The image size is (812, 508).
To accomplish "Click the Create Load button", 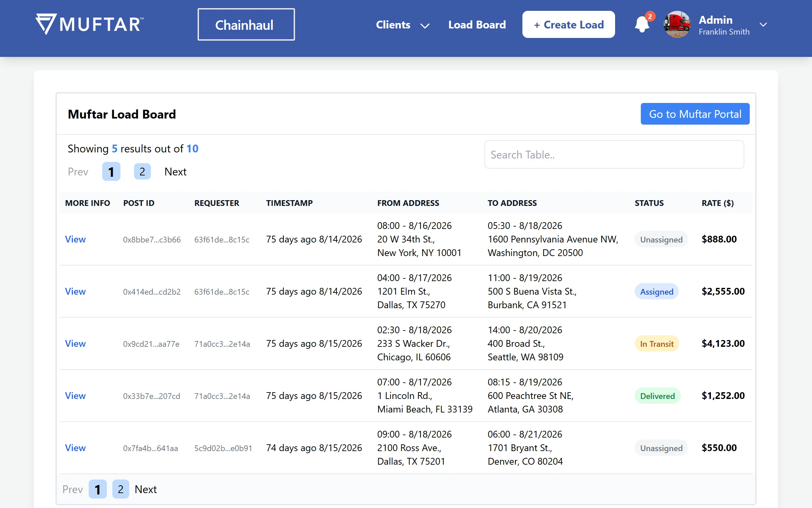I will (568, 24).
